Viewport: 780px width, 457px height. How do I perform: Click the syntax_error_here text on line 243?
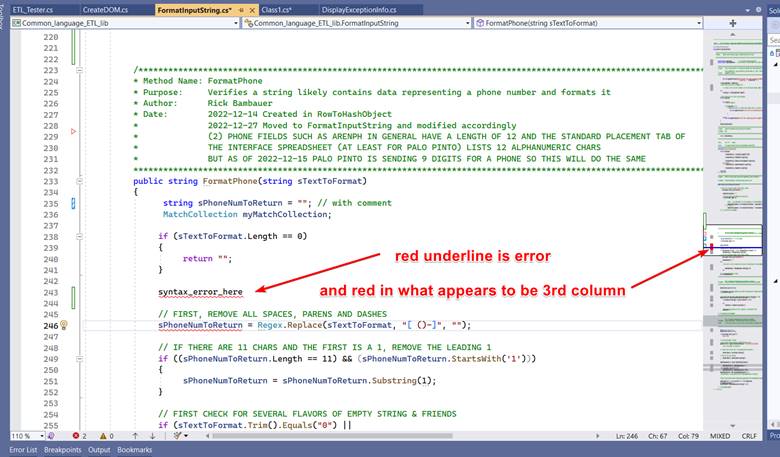pos(200,292)
